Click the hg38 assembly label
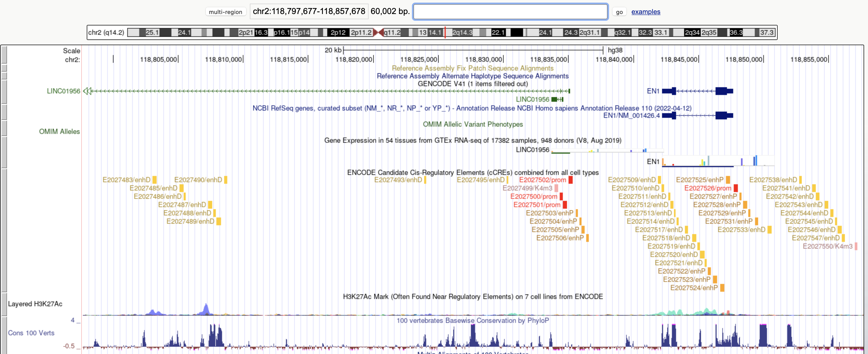 [x=615, y=50]
